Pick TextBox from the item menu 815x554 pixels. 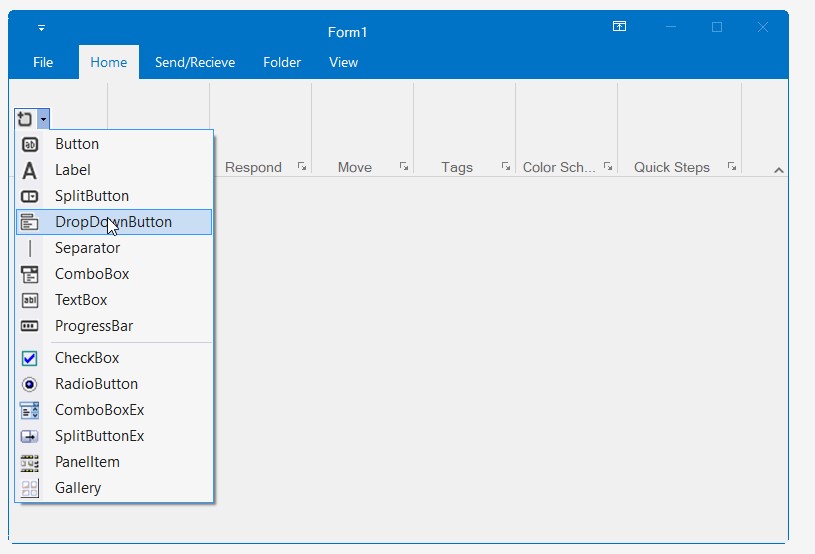(x=114, y=300)
